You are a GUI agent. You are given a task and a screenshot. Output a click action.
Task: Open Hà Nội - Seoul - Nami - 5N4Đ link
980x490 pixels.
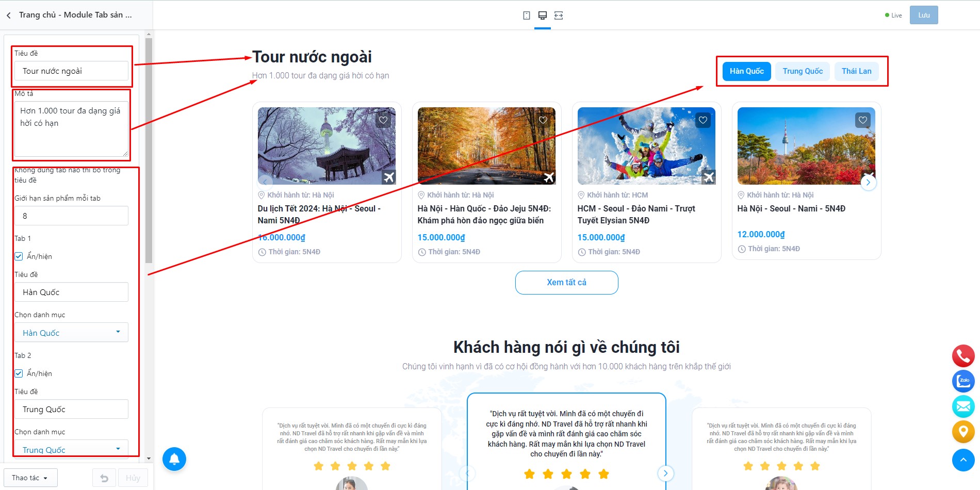coord(791,209)
